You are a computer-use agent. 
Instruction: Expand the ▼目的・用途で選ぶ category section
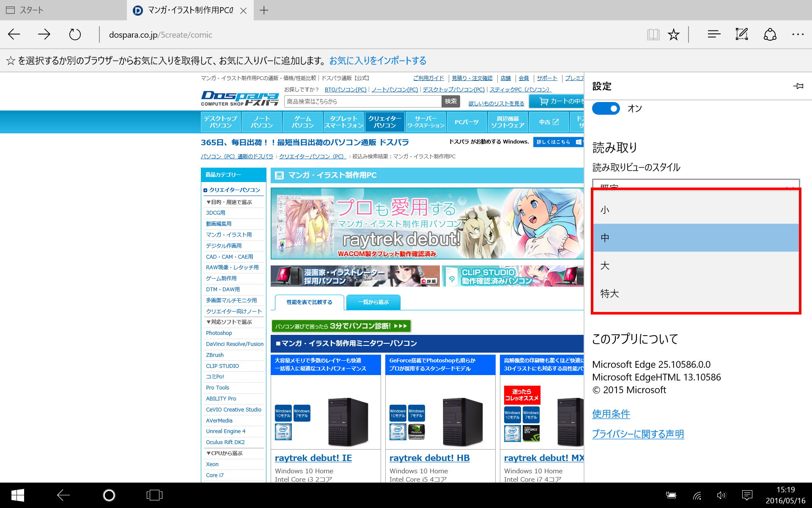[x=229, y=202]
